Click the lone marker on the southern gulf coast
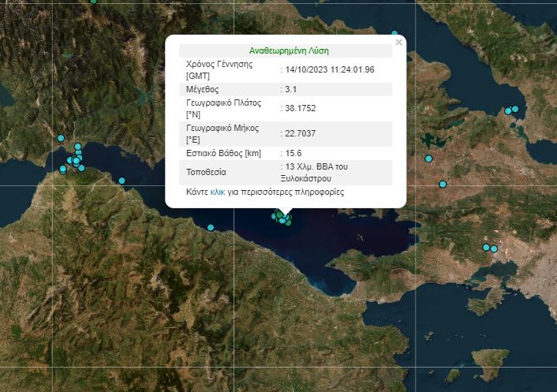Screen dimensions: 557x392 coord(211,228)
